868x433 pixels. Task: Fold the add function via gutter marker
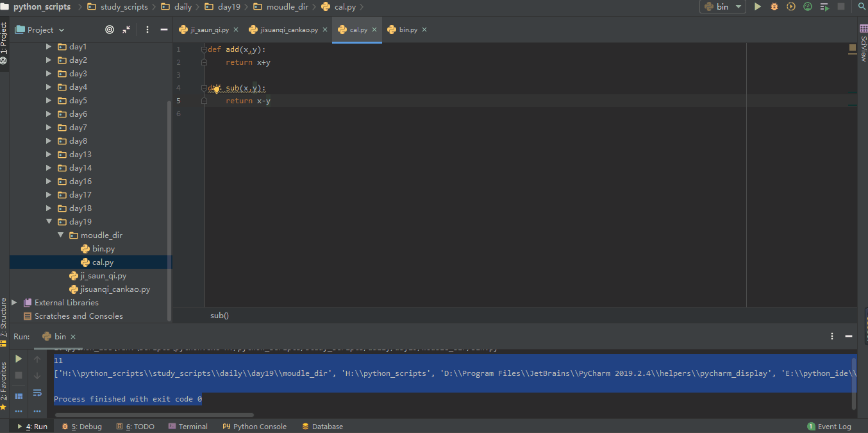click(x=204, y=49)
